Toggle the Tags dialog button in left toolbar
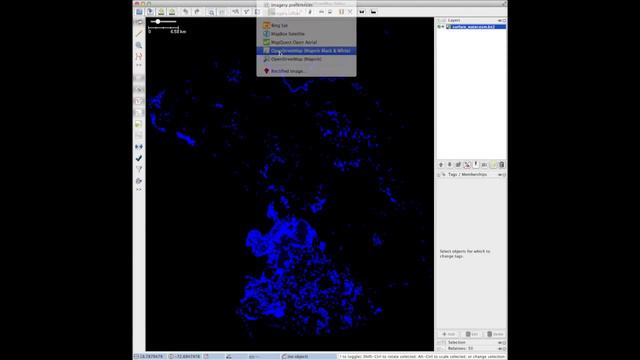The image size is (640, 360). [139, 89]
